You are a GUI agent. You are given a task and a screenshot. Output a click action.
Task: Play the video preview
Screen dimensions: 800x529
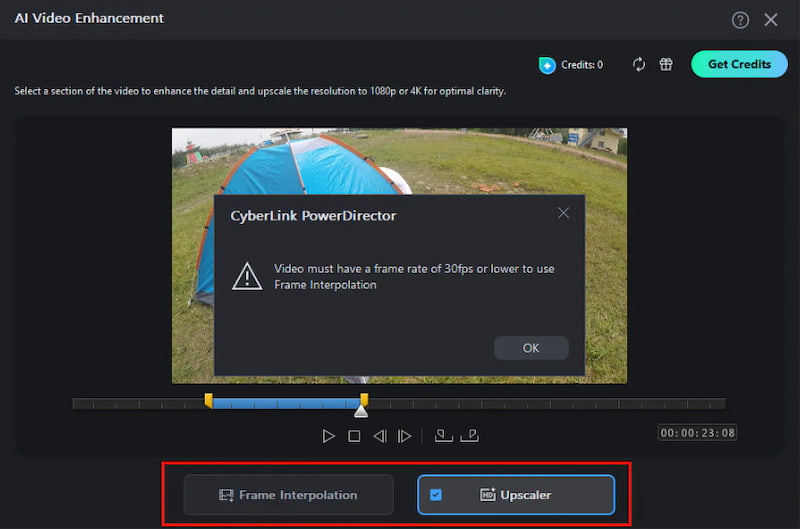click(x=329, y=436)
